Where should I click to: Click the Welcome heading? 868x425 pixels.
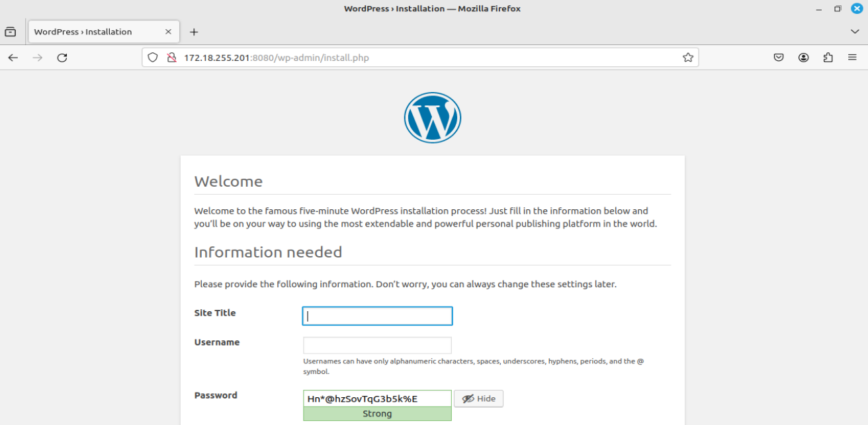[x=228, y=181]
